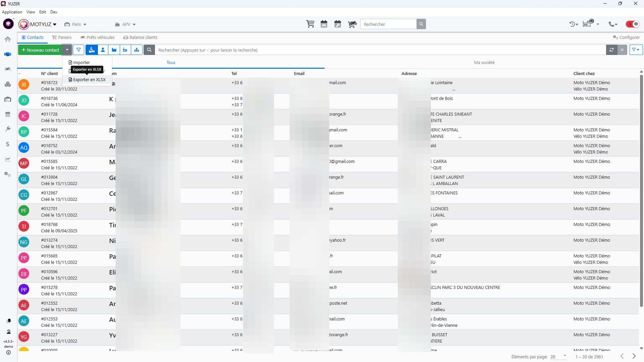Image resolution: width=644 pixels, height=362 pixels.
Task: Click the calendar with wrench icon
Action: tap(338, 24)
